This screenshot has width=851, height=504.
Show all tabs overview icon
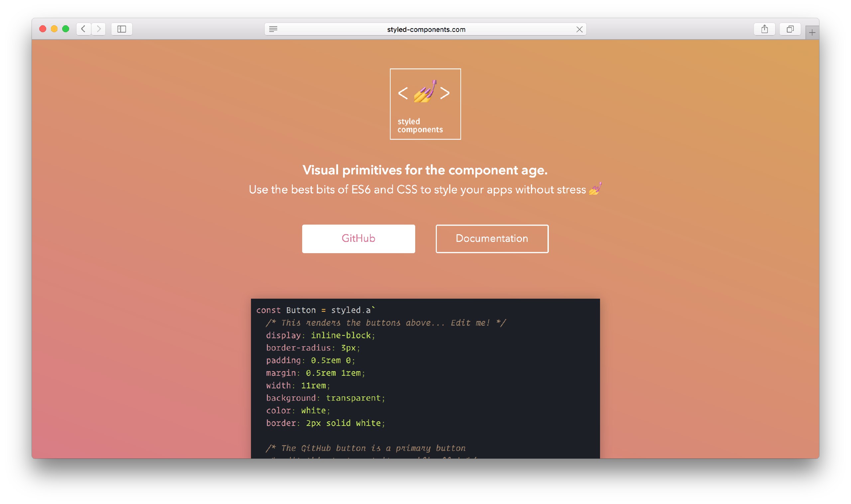pyautogui.click(x=790, y=29)
